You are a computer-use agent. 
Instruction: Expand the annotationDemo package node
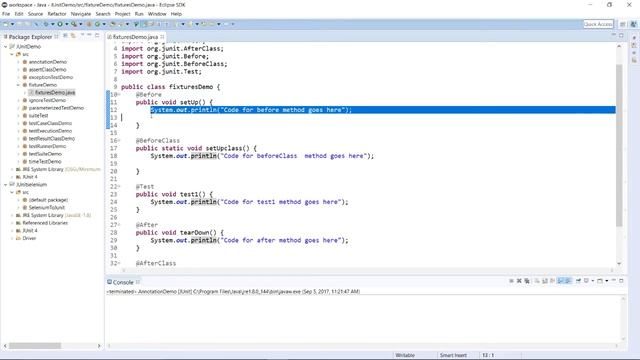point(18,62)
